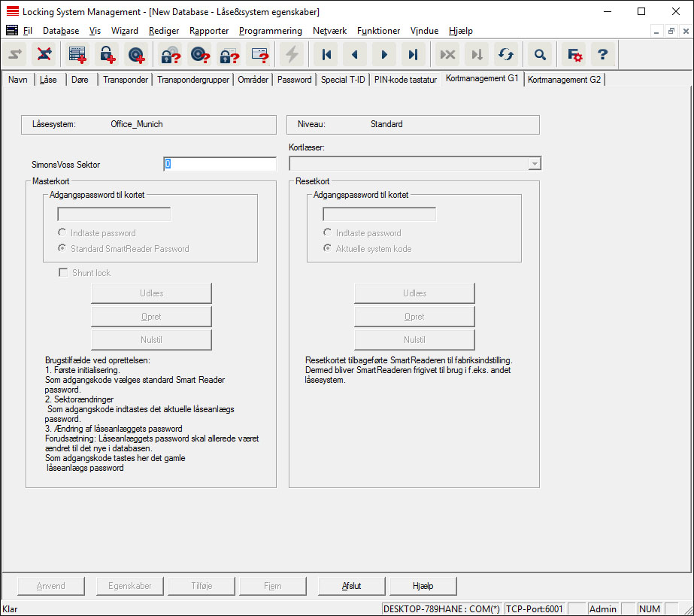Open the search magnifier tool
Screen dimensions: 694x616
539,54
